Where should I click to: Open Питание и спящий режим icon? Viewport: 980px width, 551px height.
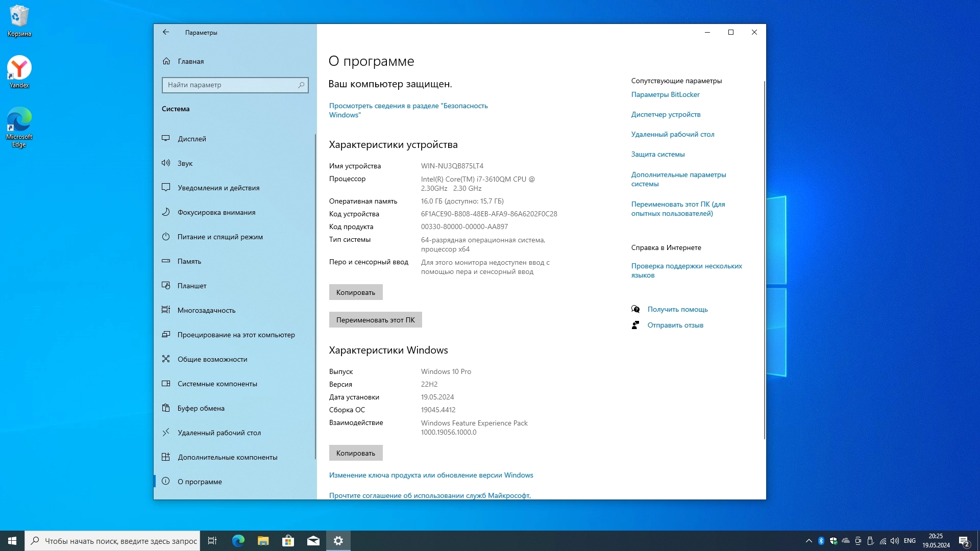click(x=166, y=237)
